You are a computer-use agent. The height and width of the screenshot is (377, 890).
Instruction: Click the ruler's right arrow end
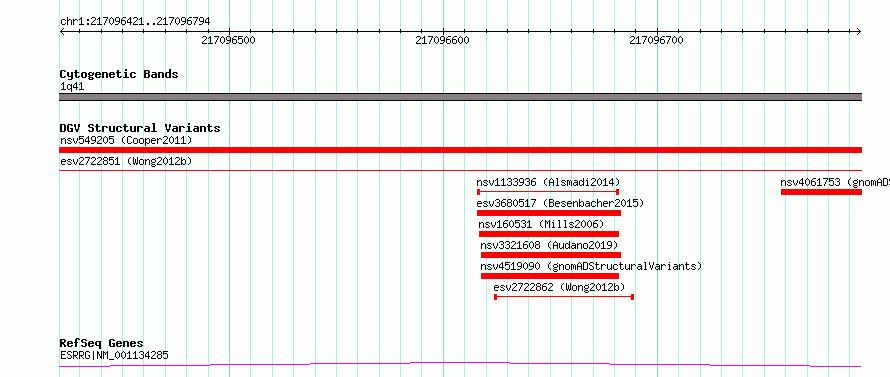[859, 31]
